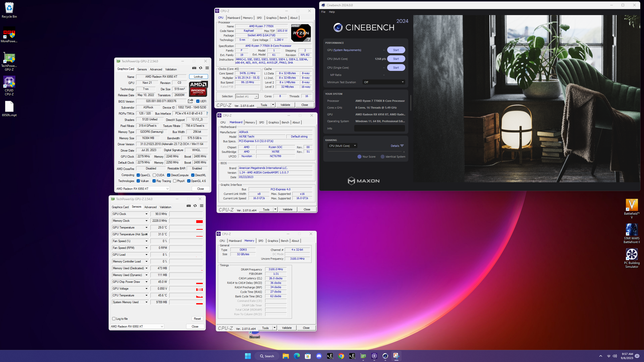Open PC Building Simulator shortcut
Viewport: 644px width, 362px height.
click(x=632, y=258)
